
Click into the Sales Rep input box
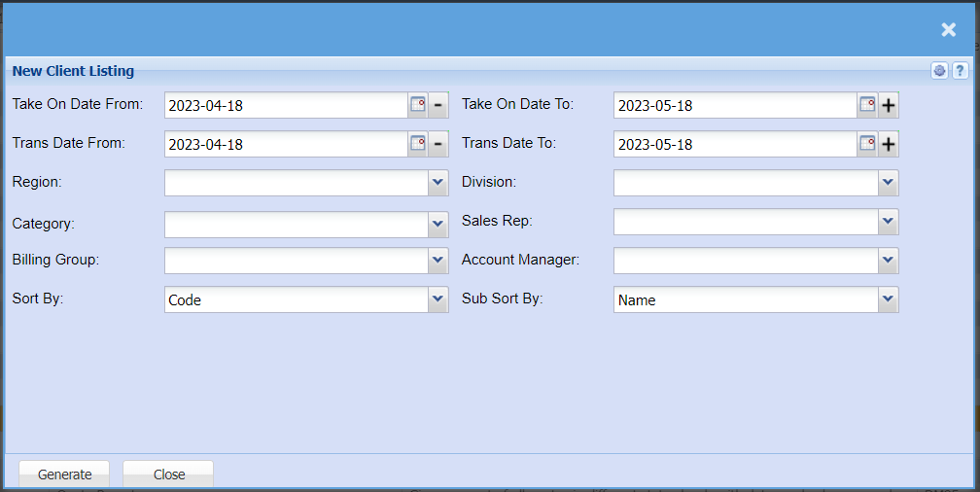[747, 222]
